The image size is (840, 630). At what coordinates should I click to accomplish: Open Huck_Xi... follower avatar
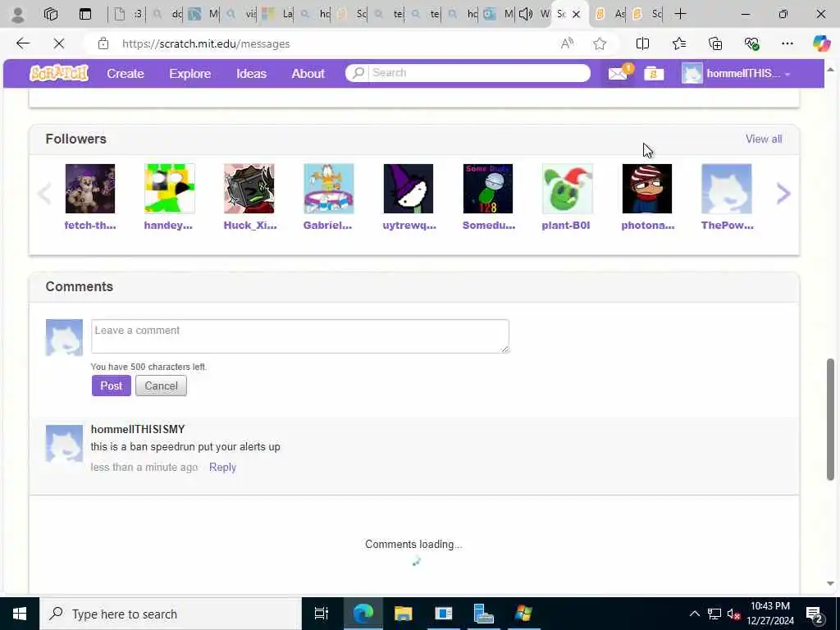tap(249, 189)
